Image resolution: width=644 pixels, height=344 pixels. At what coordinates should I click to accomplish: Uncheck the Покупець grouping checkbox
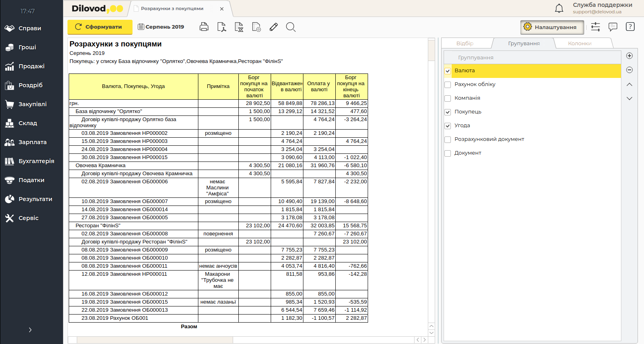pyautogui.click(x=448, y=112)
